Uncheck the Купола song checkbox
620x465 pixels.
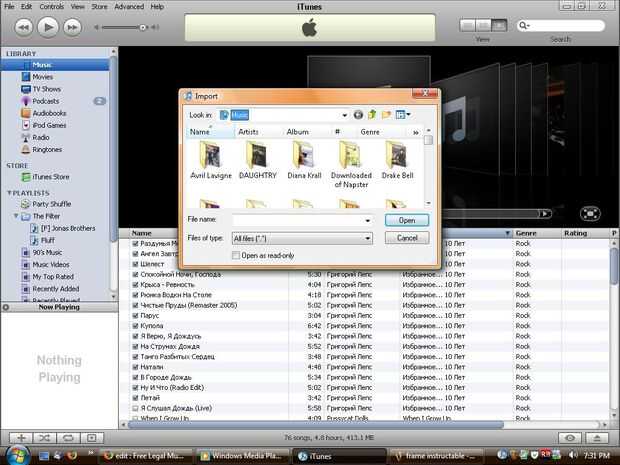pyautogui.click(x=135, y=326)
